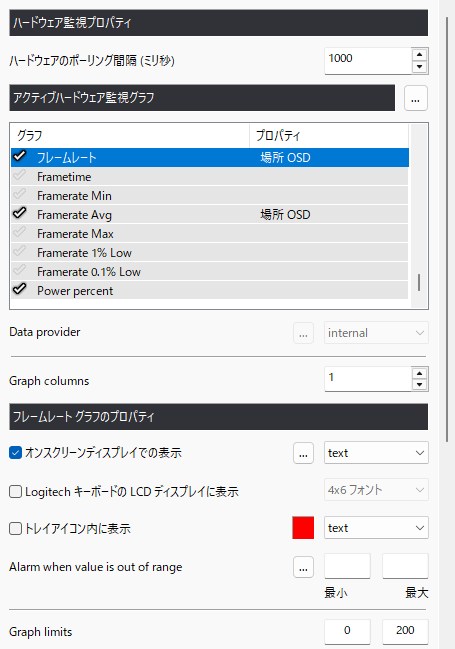Increase the hardware polling interval value

pyautogui.click(x=419, y=55)
